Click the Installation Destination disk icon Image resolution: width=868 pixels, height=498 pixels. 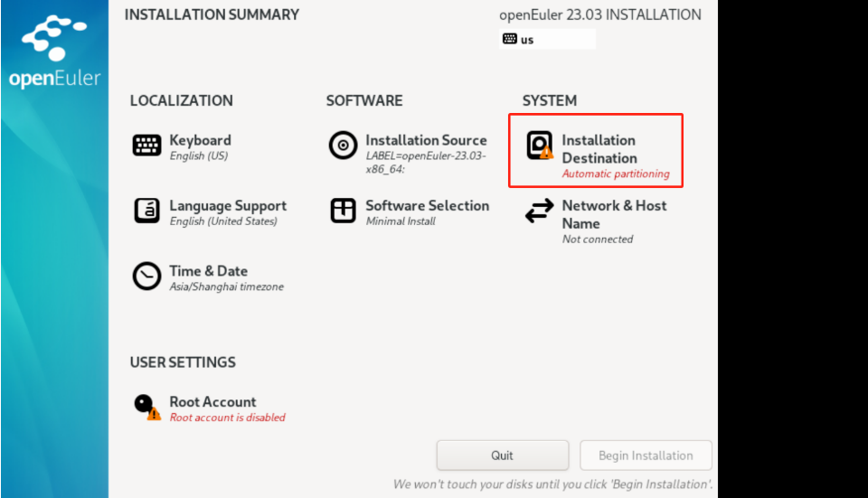point(539,146)
